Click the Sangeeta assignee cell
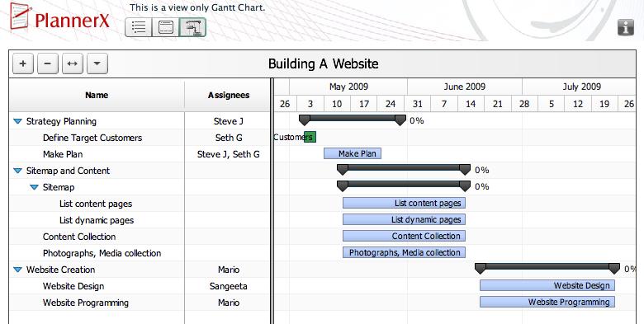This screenshot has height=324, width=644. (x=229, y=286)
